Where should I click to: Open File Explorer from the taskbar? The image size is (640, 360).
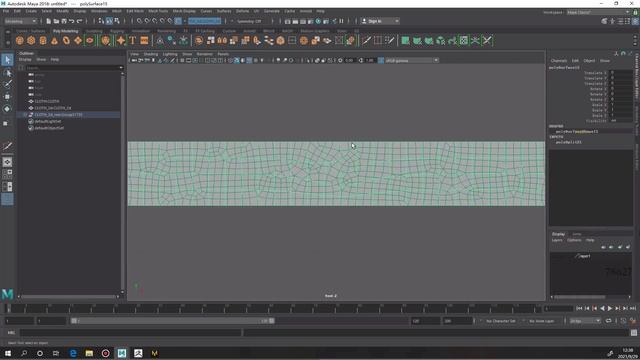pyautogui.click(x=89, y=353)
